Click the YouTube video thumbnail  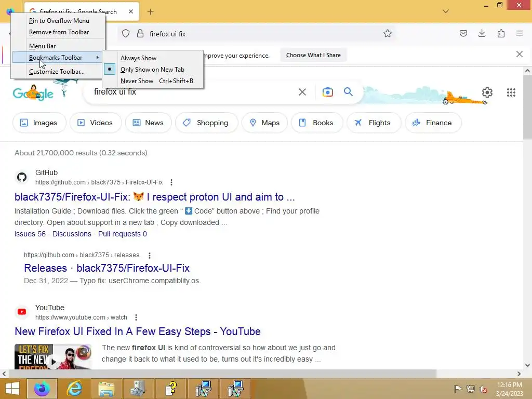pyautogui.click(x=53, y=356)
